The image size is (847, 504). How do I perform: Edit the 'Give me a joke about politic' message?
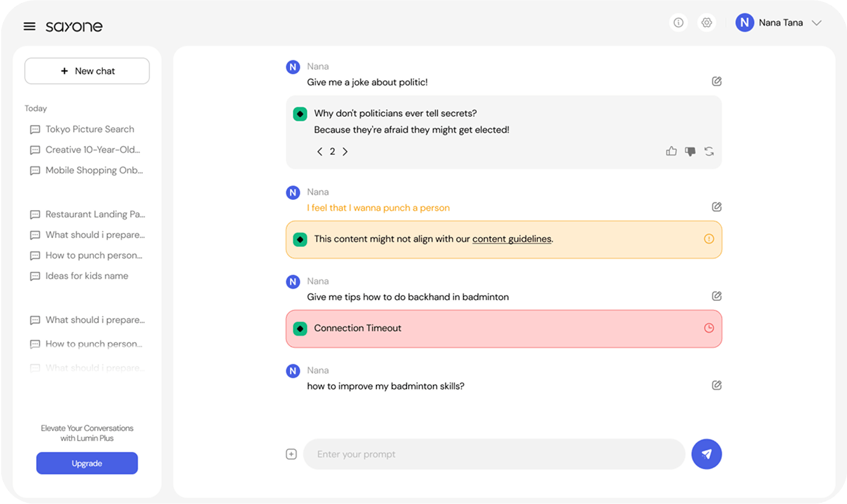[717, 81]
